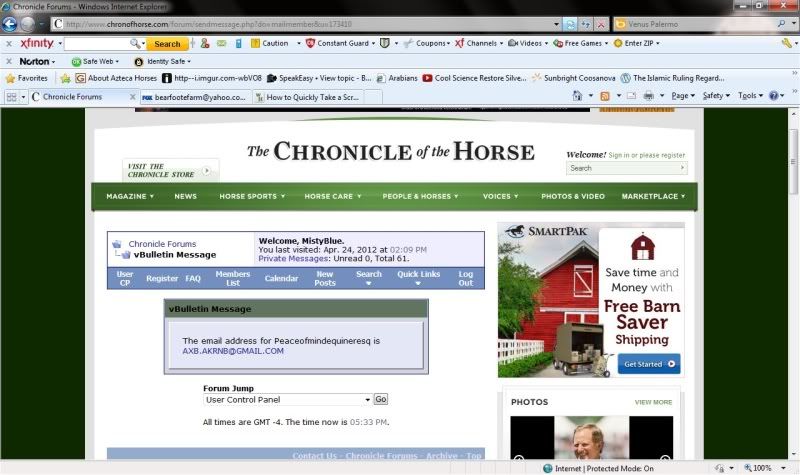The width and height of the screenshot is (800, 475).
Task: Click the Home icon in command bar
Action: coord(579,96)
